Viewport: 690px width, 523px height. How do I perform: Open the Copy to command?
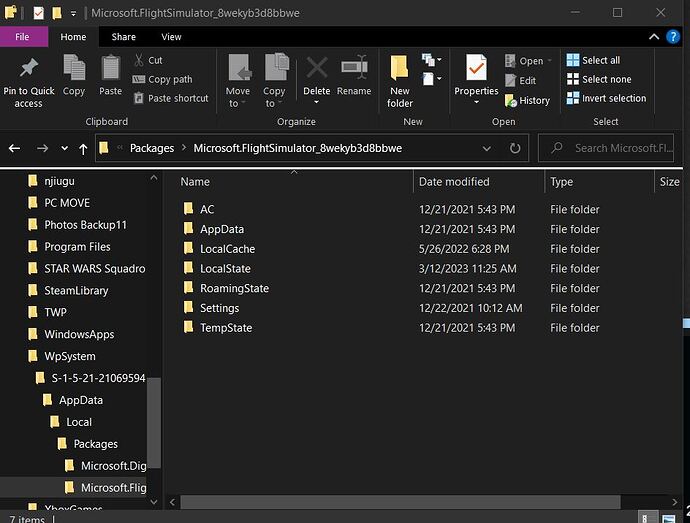point(275,81)
